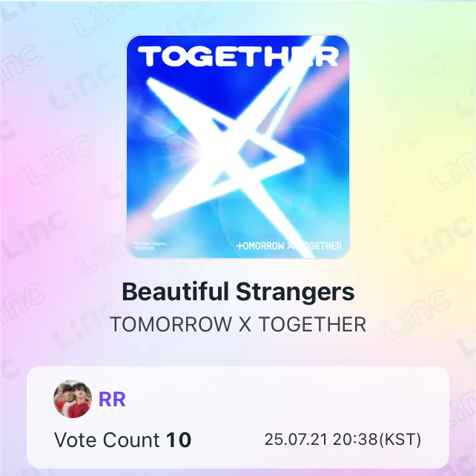The image size is (476, 476).
Task: Open the RR user profile avatar
Action: coord(73,399)
